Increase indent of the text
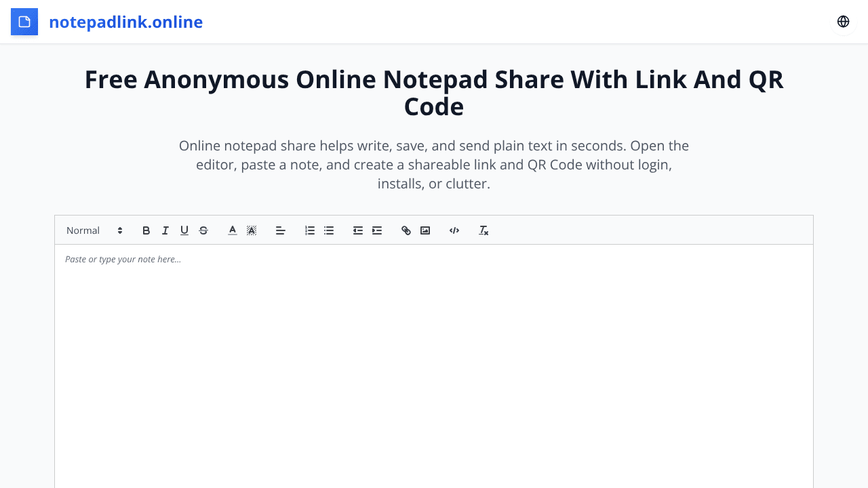868x488 pixels. [376, 230]
